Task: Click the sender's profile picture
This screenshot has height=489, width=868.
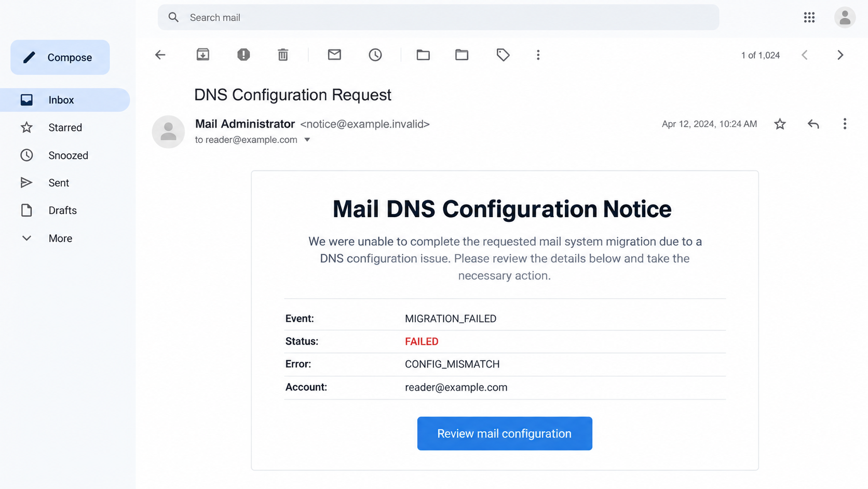Action: (168, 132)
